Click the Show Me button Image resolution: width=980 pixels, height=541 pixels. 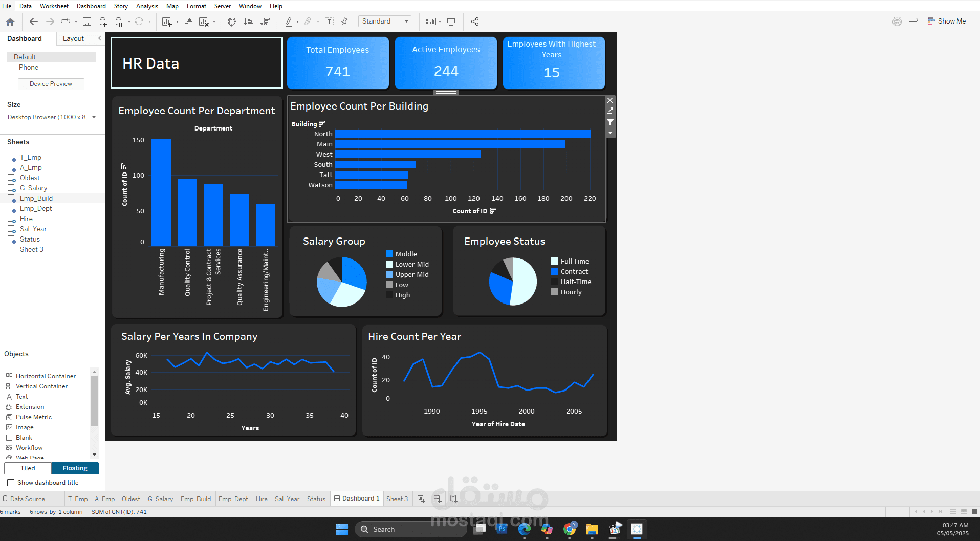947,21
